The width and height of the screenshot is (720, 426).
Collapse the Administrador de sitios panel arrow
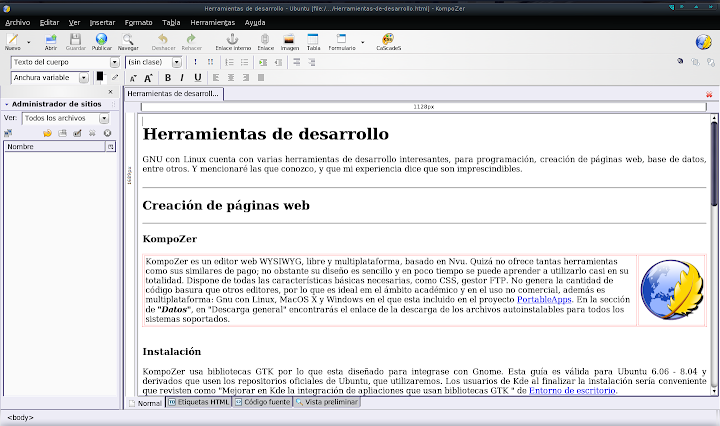[6, 105]
